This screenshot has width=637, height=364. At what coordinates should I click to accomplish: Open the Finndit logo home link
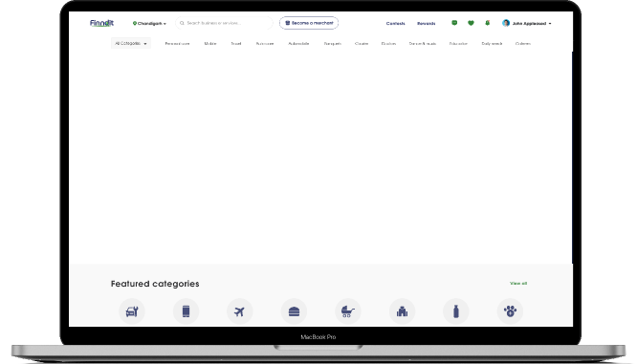[x=101, y=23]
